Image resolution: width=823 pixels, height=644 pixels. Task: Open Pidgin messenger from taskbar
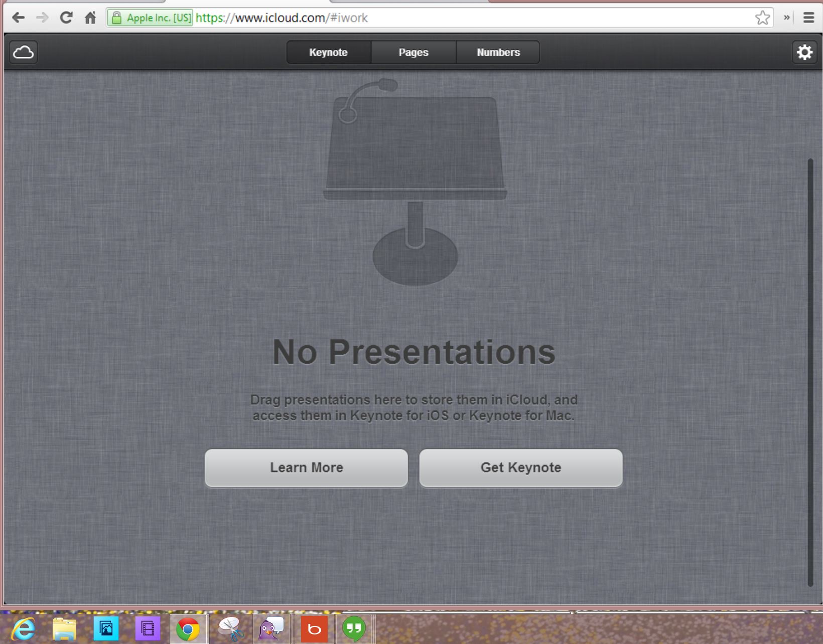271,629
